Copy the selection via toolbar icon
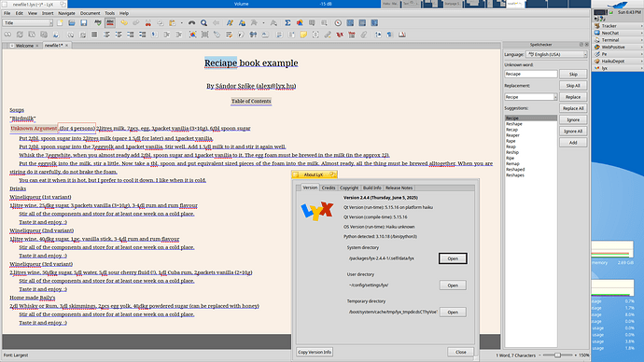 tap(161, 23)
